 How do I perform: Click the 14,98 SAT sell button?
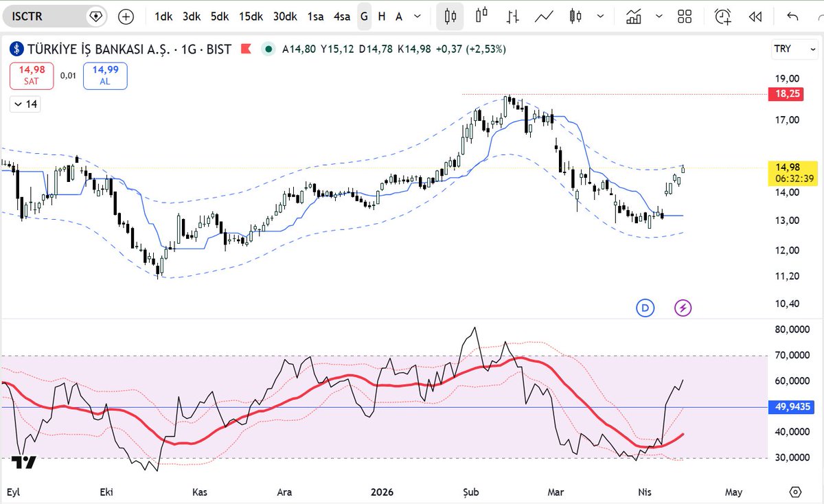click(31, 76)
